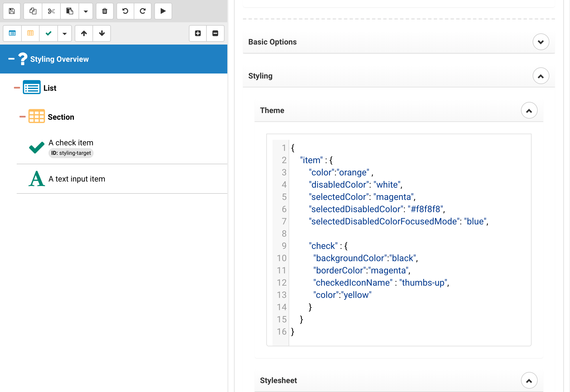Click the redo arrow icon
570x392 pixels.
pos(143,11)
